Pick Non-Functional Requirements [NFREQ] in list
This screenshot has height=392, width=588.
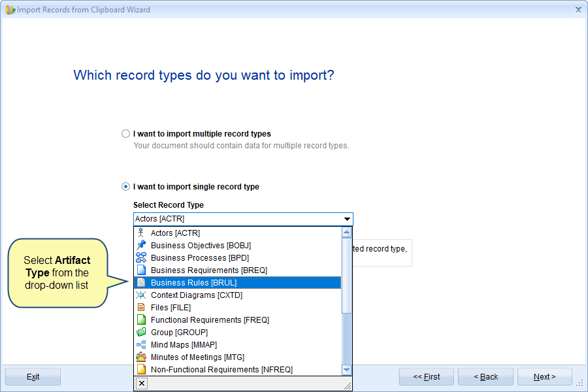(x=238, y=369)
